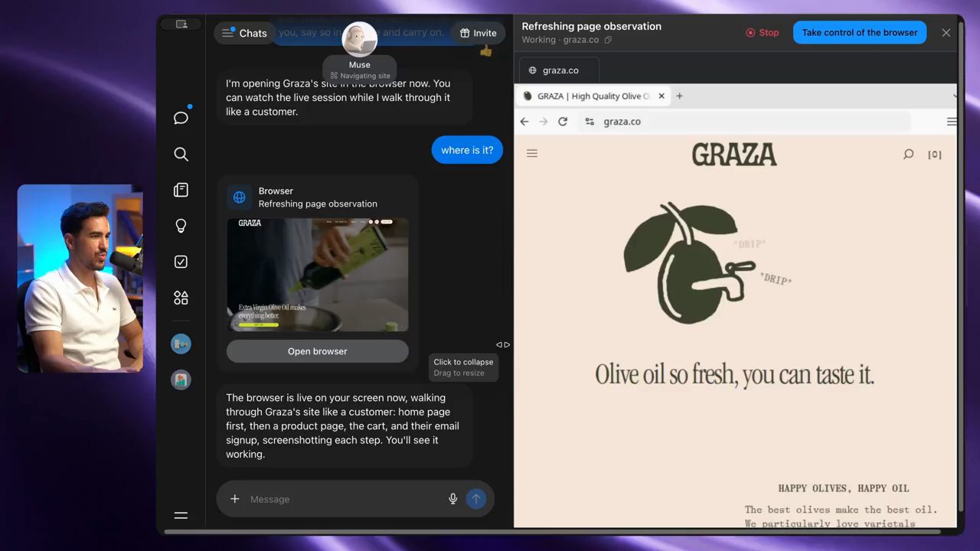Open the Graza cart [0] icon
The height and width of the screenshot is (551, 980).
(x=935, y=155)
